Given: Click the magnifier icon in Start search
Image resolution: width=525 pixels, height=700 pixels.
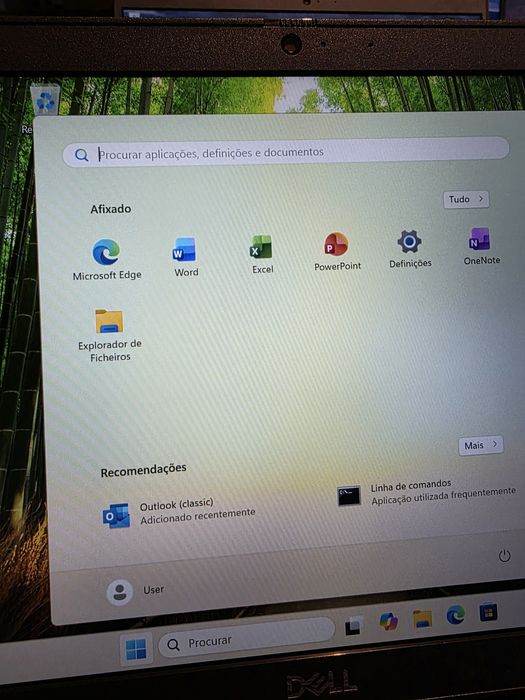Looking at the screenshot, I should (x=81, y=155).
